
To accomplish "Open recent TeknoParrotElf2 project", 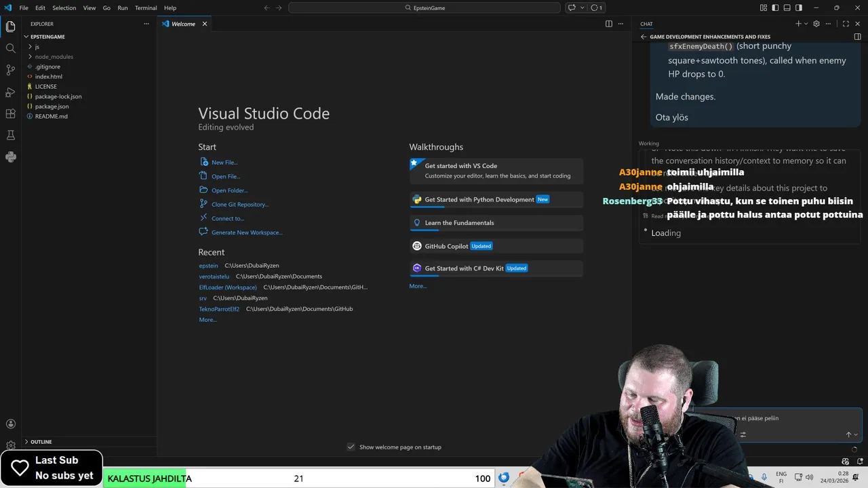I will 219,309.
